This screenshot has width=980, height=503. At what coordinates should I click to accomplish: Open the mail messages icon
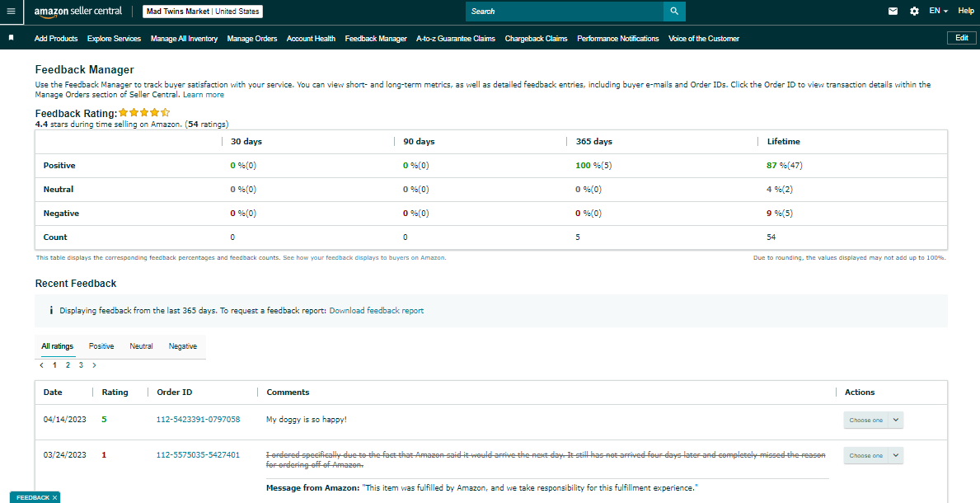click(x=893, y=12)
